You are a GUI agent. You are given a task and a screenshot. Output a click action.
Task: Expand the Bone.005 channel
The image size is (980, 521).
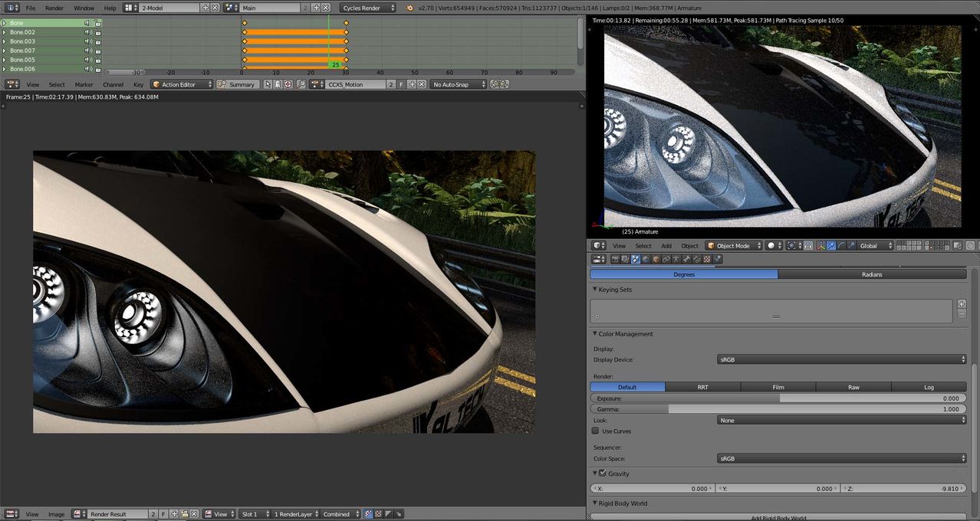5,60
